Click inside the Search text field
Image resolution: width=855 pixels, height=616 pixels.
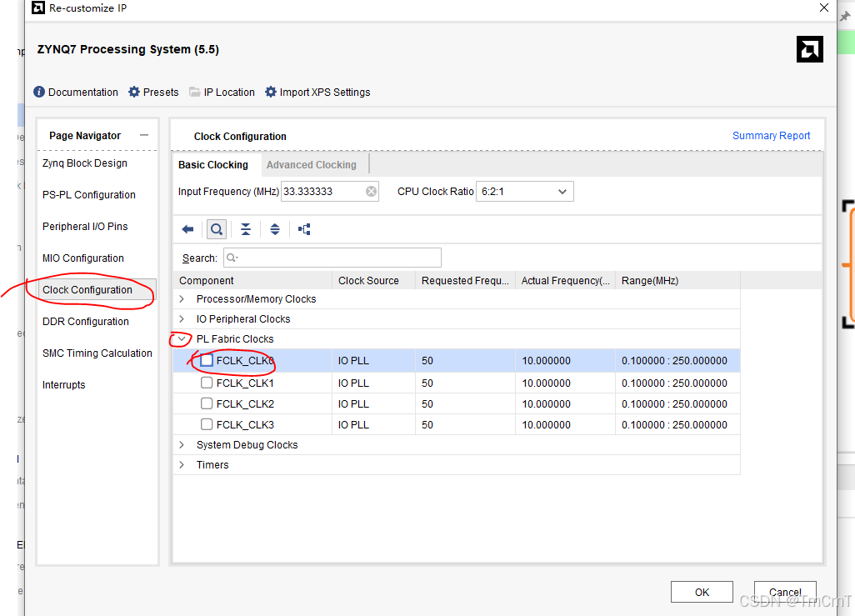332,258
